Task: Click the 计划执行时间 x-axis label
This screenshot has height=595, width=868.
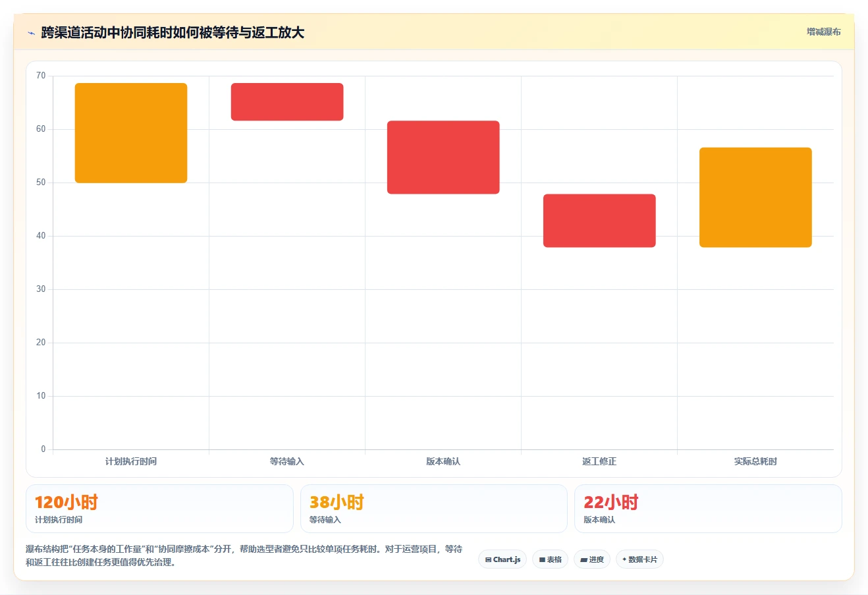Action: [x=131, y=461]
